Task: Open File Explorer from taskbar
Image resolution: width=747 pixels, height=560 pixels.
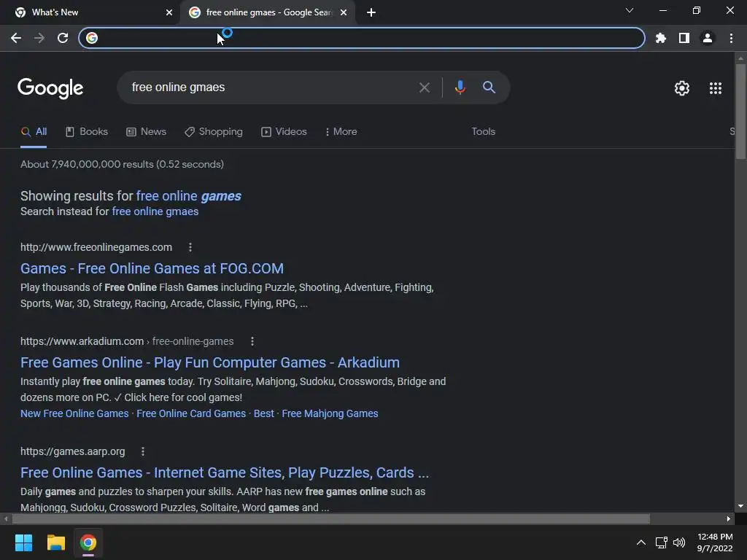Action: [x=55, y=542]
